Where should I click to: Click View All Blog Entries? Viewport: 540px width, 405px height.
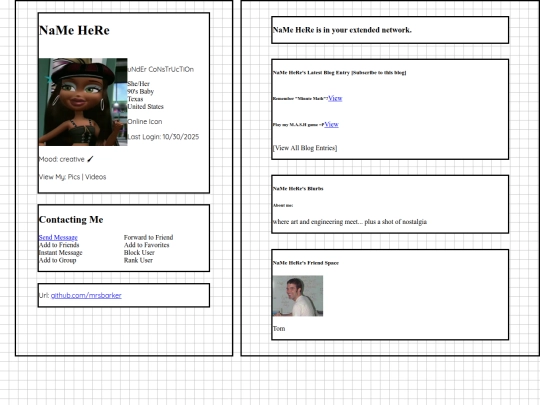tap(305, 148)
